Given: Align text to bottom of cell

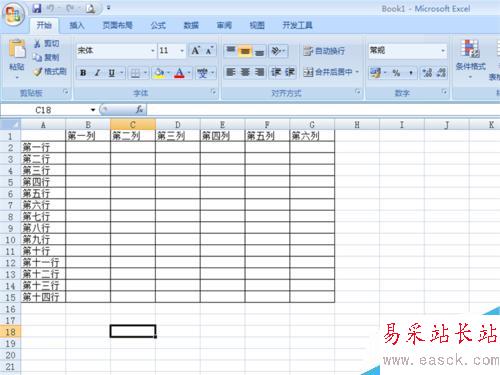Looking at the screenshot, I should pos(259,51).
